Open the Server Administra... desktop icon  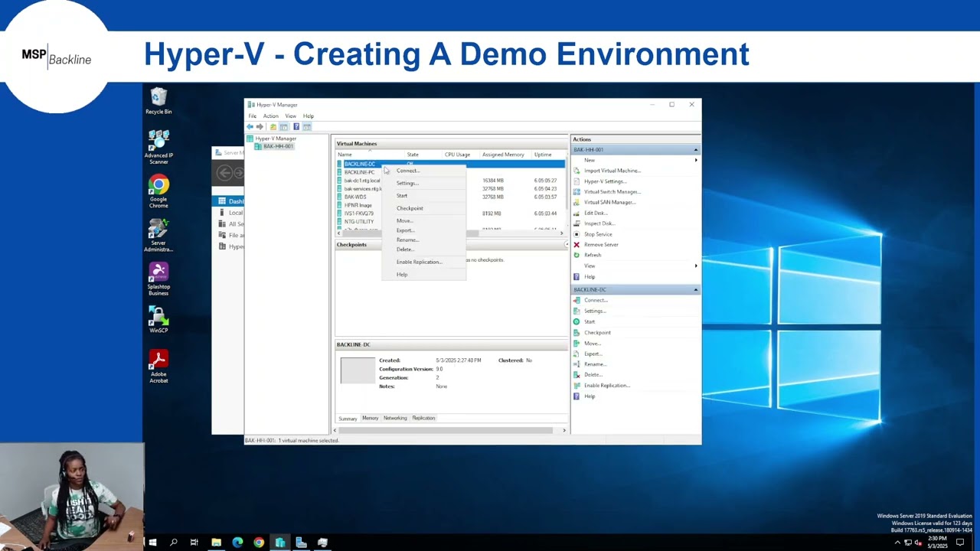click(158, 236)
